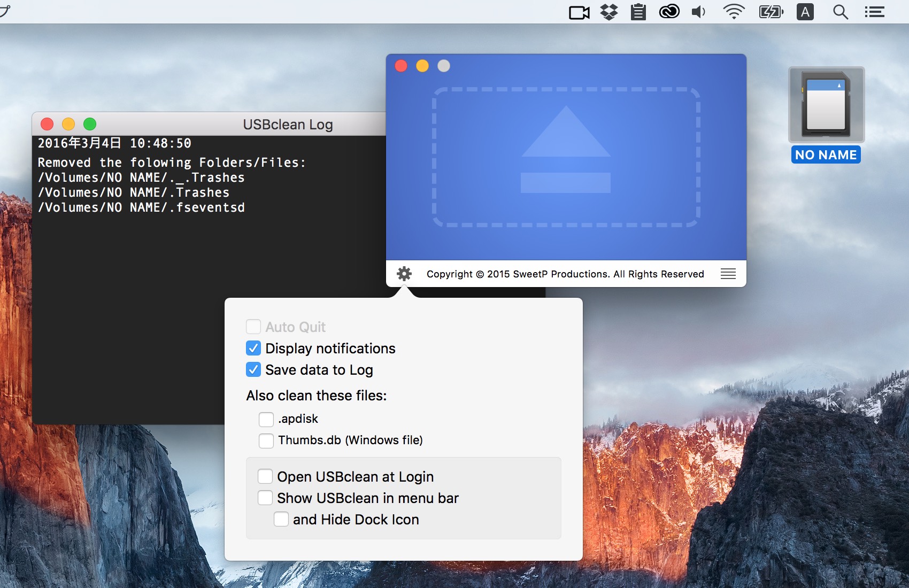This screenshot has height=588, width=909.
Task: Disable Display notifications
Action: tap(253, 348)
